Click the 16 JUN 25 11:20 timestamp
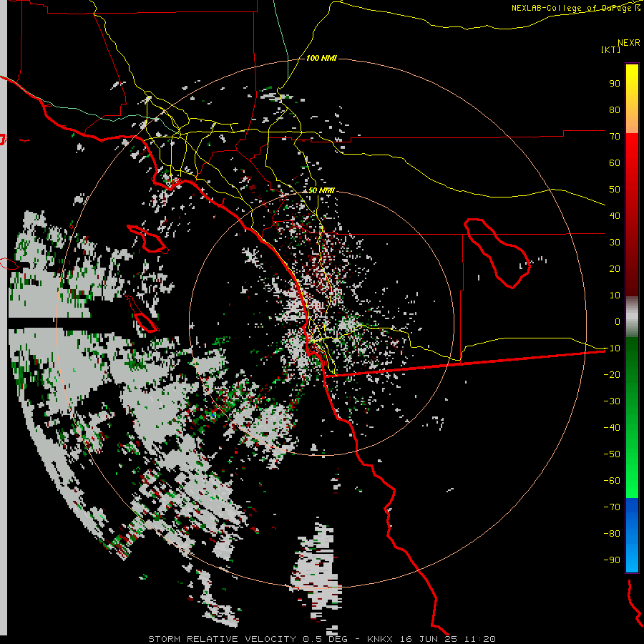The width and height of the screenshot is (644, 644). (x=448, y=639)
